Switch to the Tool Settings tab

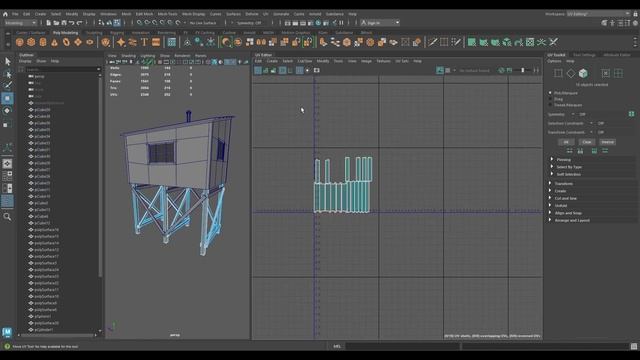(x=584, y=55)
